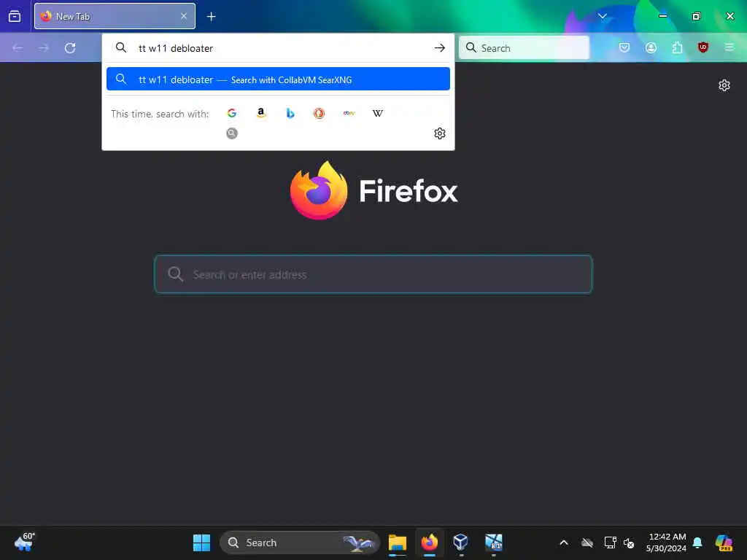Image resolution: width=747 pixels, height=560 pixels.
Task: Open VirtualBox cube icon on taskbar
Action: (461, 542)
